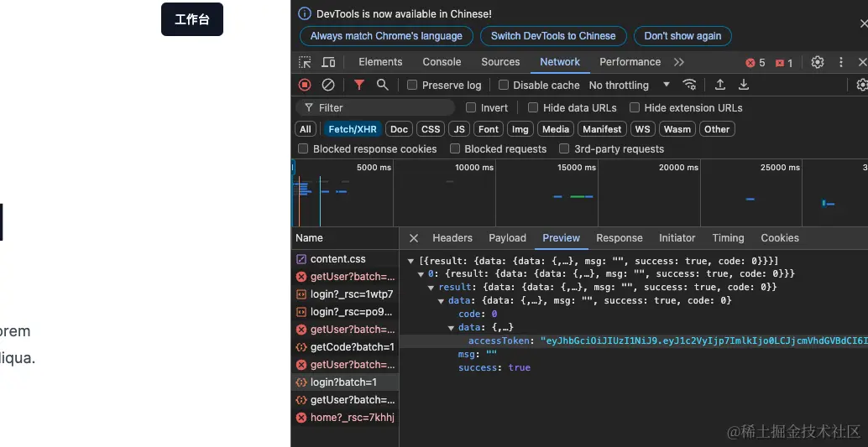The width and height of the screenshot is (868, 447).
Task: Click Always match Chrome's language
Action: point(386,36)
